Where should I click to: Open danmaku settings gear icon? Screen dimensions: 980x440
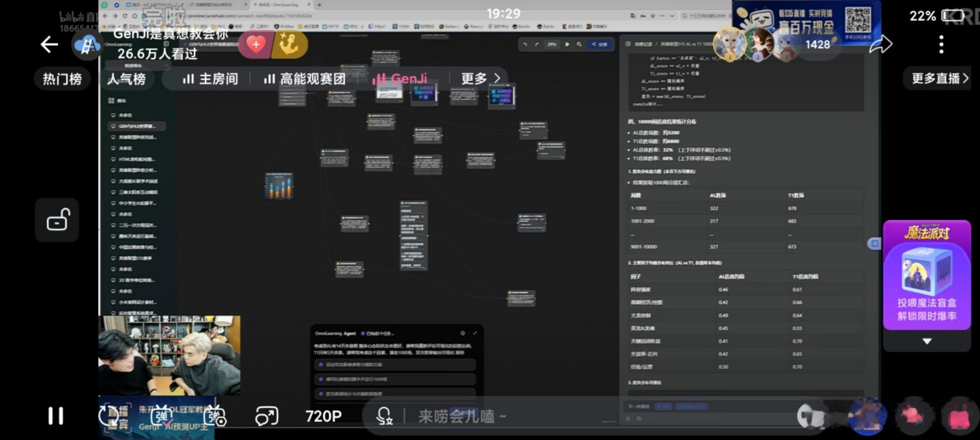pyautogui.click(x=215, y=416)
